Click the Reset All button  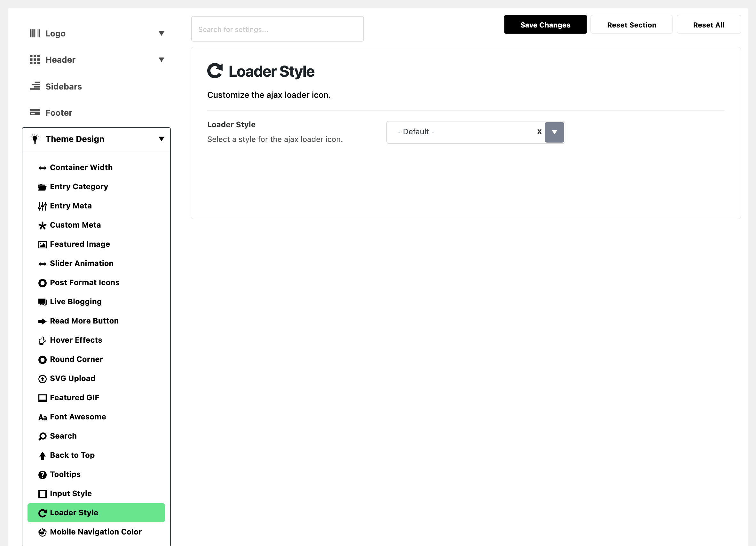709,25
